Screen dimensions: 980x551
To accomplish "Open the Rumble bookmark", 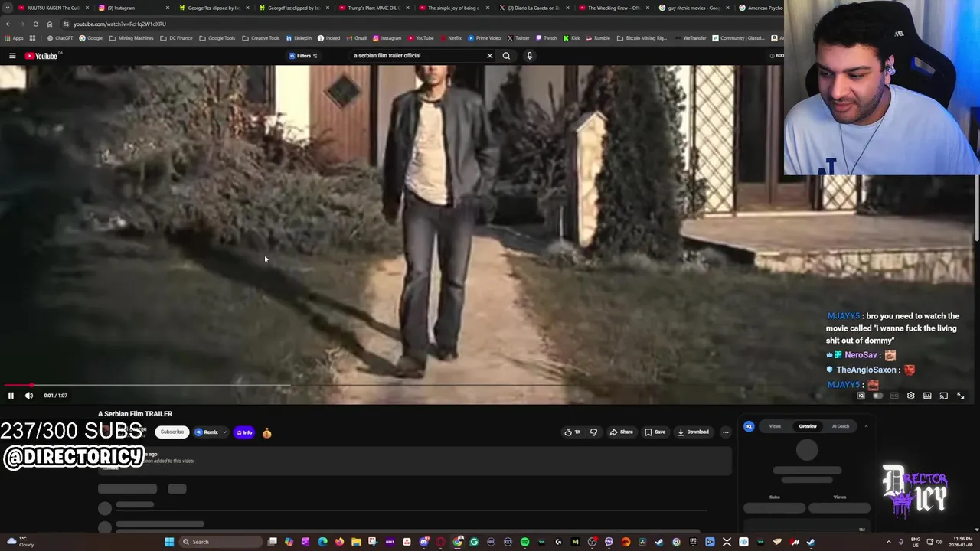I will point(597,38).
